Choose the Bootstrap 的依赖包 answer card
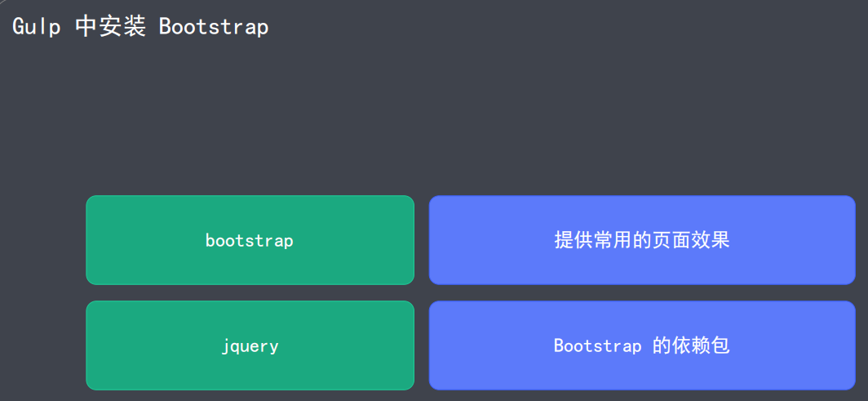The height and width of the screenshot is (401, 868). coord(641,345)
